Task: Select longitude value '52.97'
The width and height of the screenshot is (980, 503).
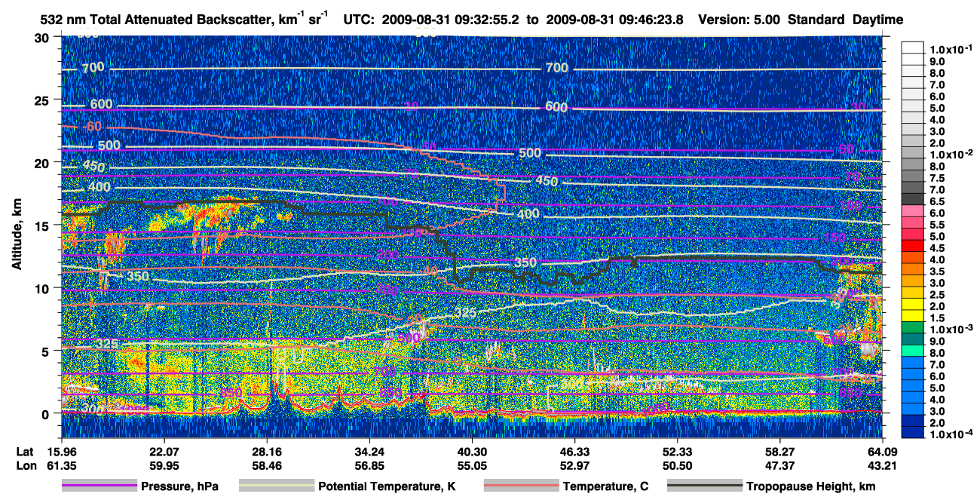Action: (x=574, y=466)
